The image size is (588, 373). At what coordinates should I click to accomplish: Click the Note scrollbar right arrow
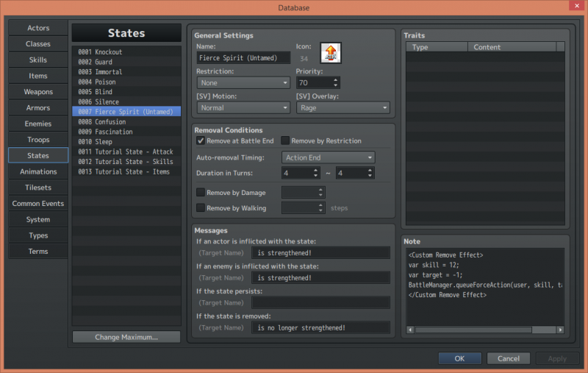click(560, 330)
